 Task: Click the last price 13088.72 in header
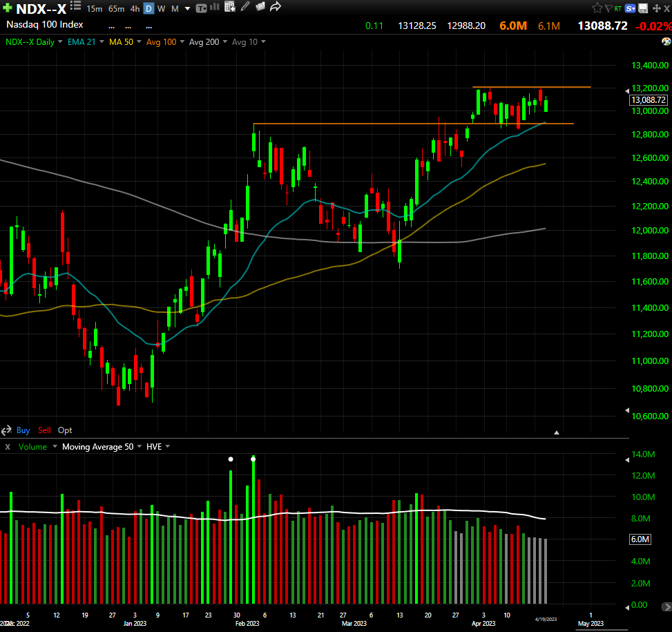coord(602,26)
